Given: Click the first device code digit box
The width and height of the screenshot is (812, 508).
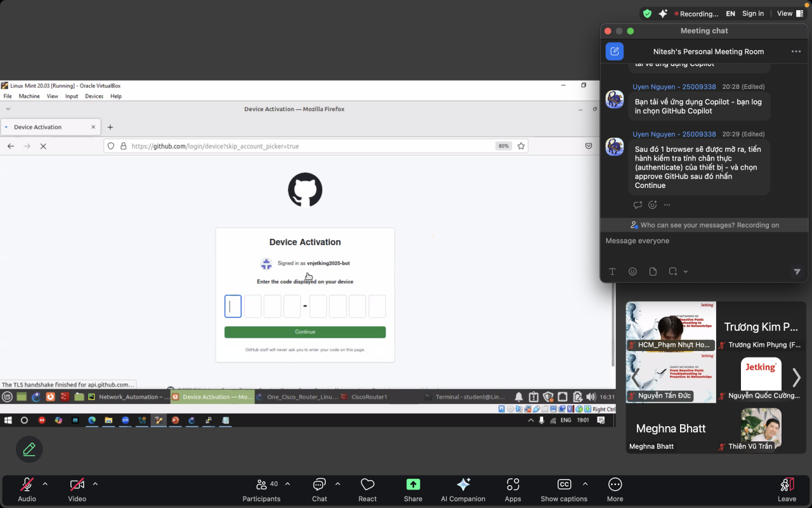Looking at the screenshot, I should pos(233,306).
